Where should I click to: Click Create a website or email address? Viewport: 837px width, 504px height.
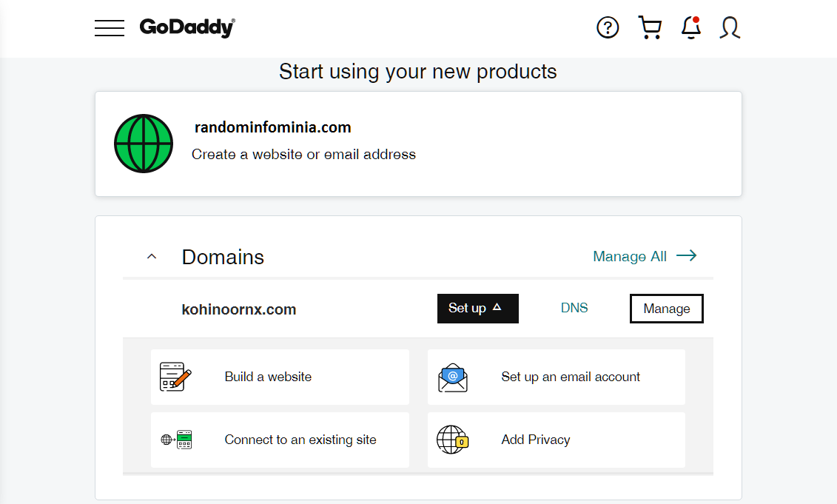[303, 155]
